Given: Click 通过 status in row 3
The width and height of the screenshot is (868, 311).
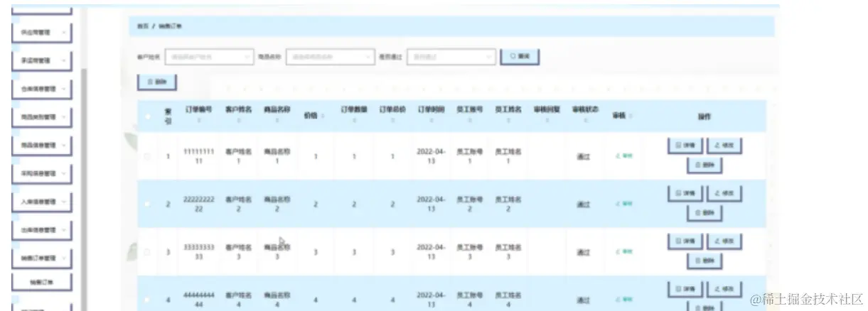Looking at the screenshot, I should point(584,252).
